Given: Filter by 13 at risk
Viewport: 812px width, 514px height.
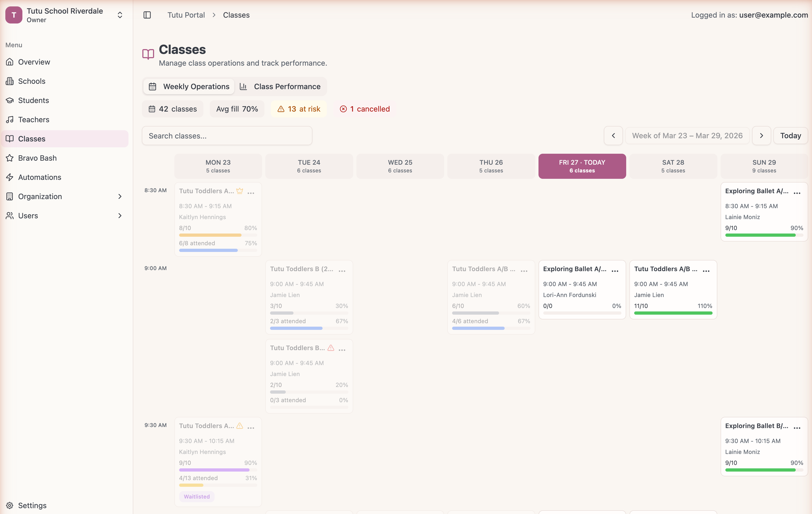Looking at the screenshot, I should tap(299, 109).
